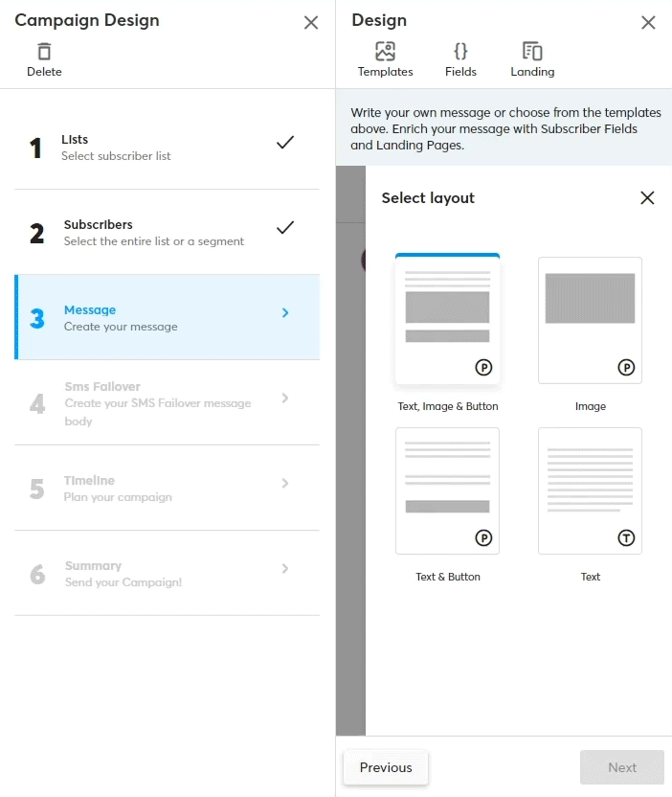Image resolution: width=672 pixels, height=797 pixels.
Task: Select the Text-only layout thumbnail
Action: 590,490
